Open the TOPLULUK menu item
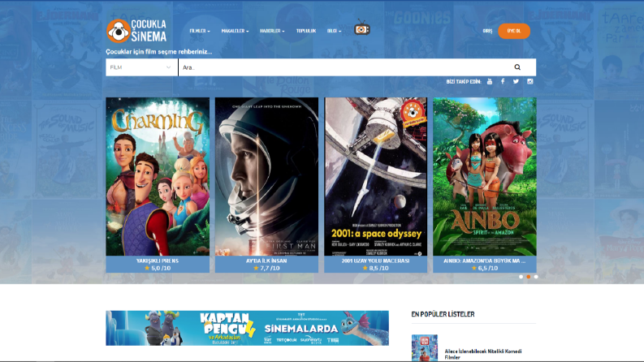This screenshot has width=644, height=362. [306, 31]
